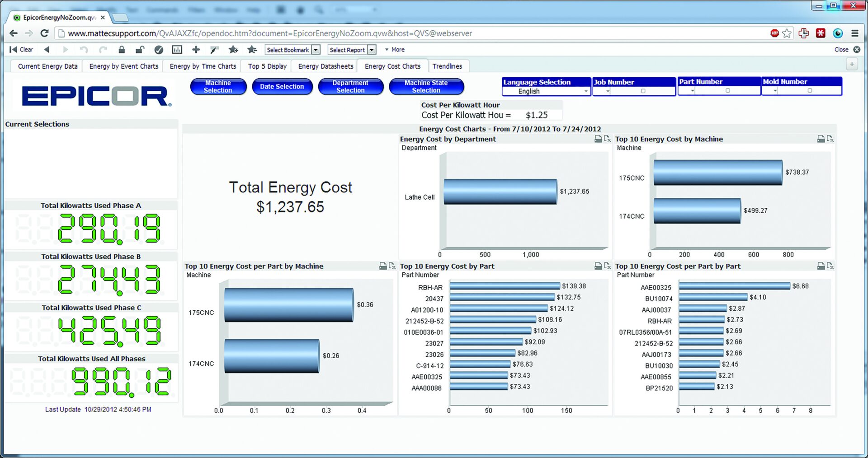The image size is (868, 458).
Task: Click the plus icon to add object
Action: coord(196,50)
